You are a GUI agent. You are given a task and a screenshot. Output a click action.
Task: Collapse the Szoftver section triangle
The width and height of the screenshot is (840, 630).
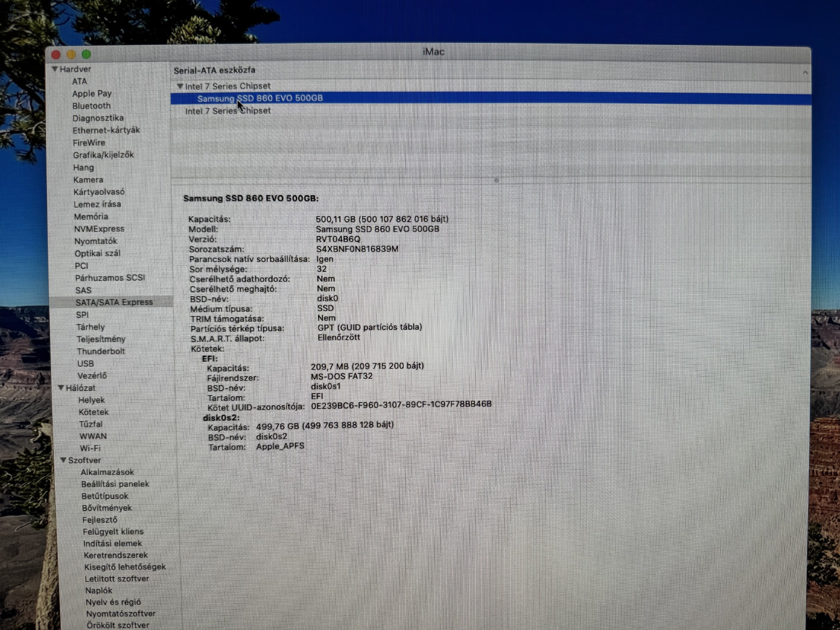pyautogui.click(x=63, y=460)
